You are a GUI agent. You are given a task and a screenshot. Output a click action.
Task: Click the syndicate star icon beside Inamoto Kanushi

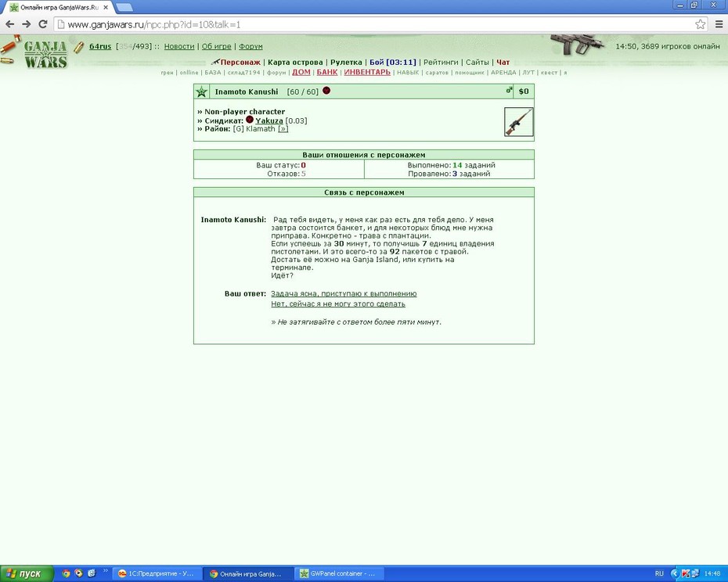click(x=201, y=92)
